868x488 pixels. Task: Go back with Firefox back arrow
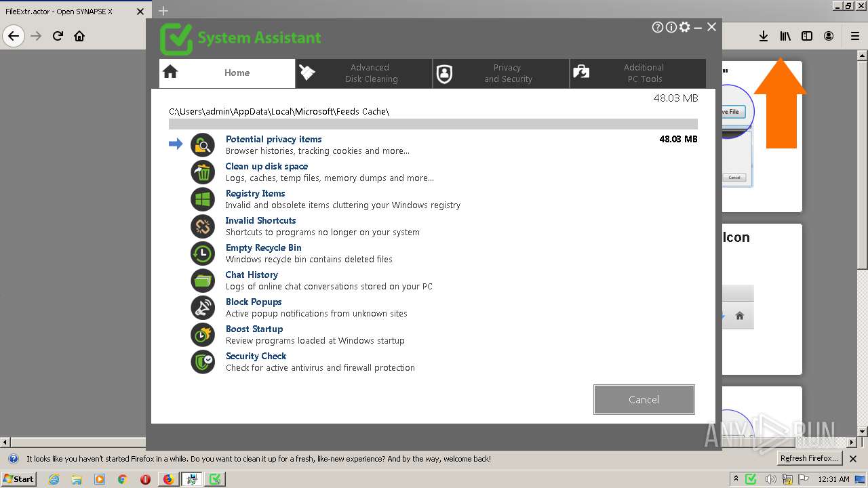[x=14, y=36]
